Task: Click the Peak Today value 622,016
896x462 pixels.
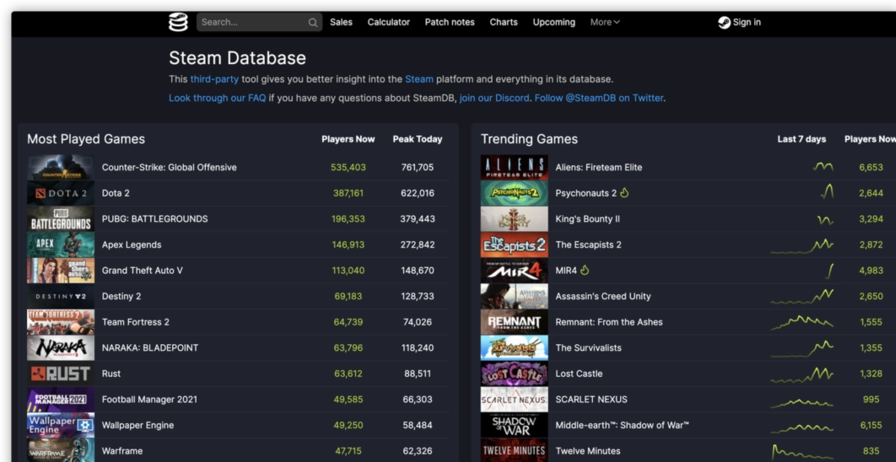Action: point(417,193)
